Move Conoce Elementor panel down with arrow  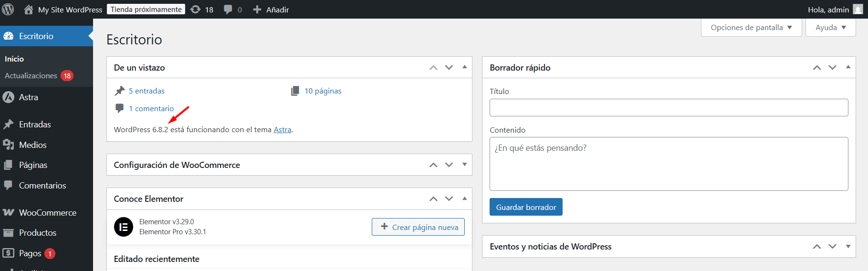click(x=449, y=199)
